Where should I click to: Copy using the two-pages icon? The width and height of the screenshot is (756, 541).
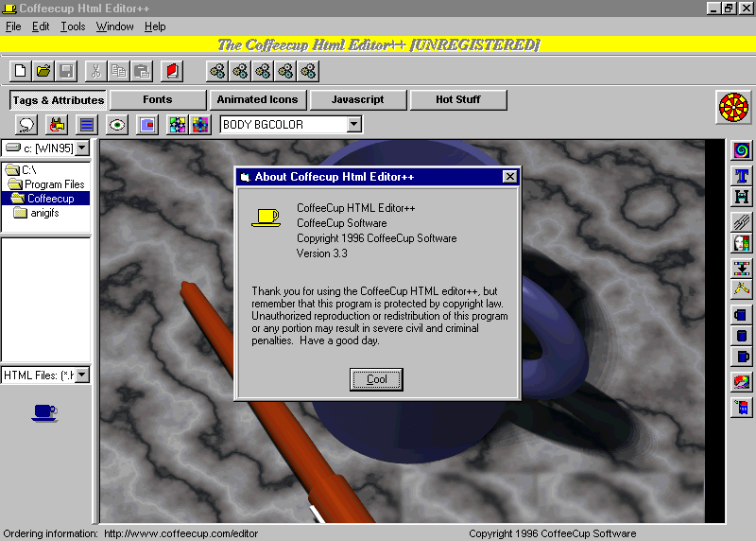[x=119, y=72]
